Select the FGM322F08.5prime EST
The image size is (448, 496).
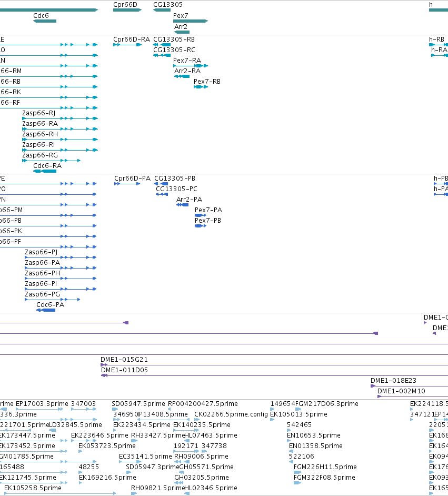pyautogui.click(x=297, y=483)
